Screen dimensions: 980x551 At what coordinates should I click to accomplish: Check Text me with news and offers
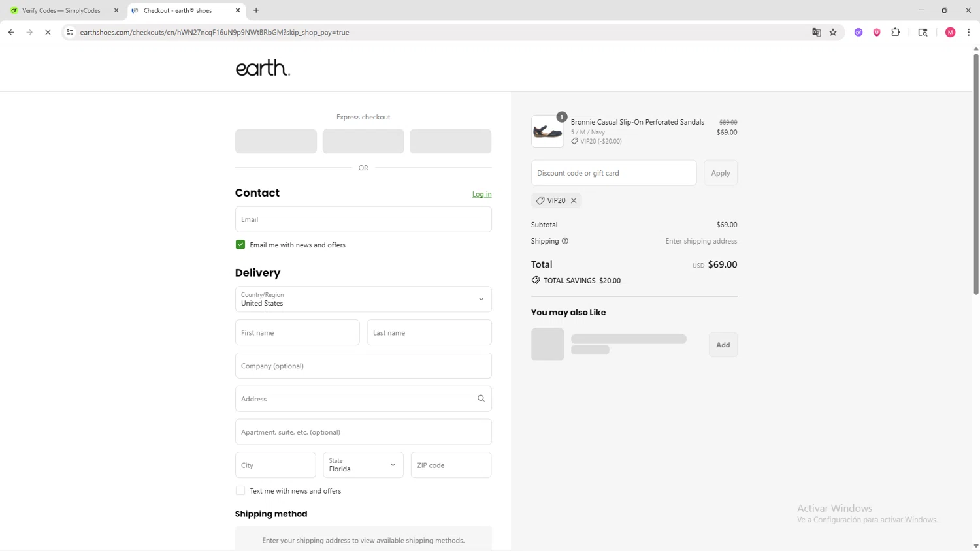(240, 490)
